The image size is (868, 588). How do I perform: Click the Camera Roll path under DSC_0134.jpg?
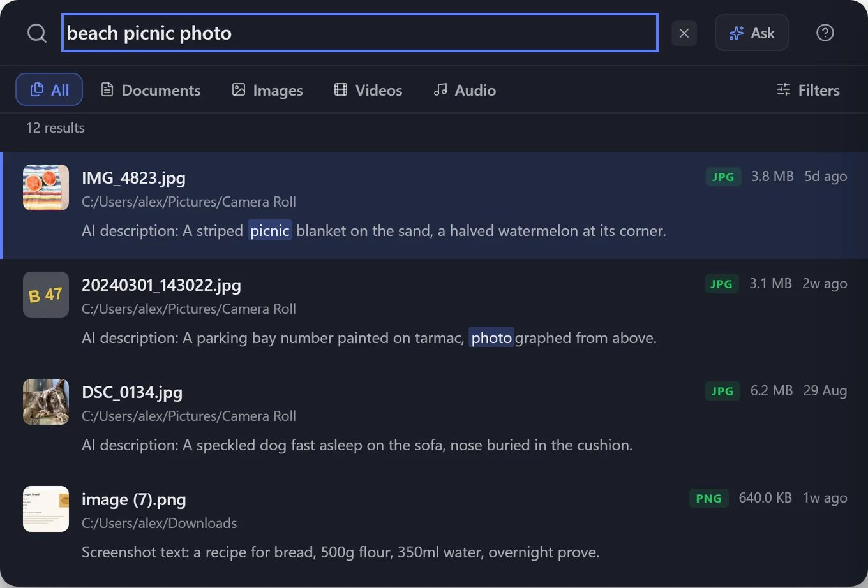189,416
